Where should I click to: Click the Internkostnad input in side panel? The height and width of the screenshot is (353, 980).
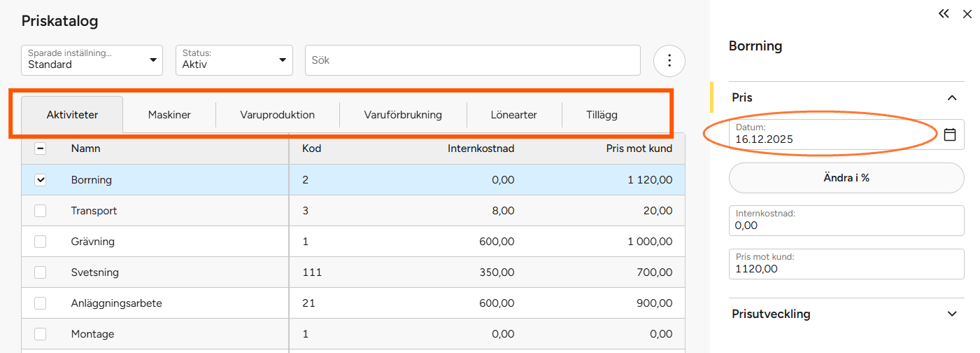[846, 221]
